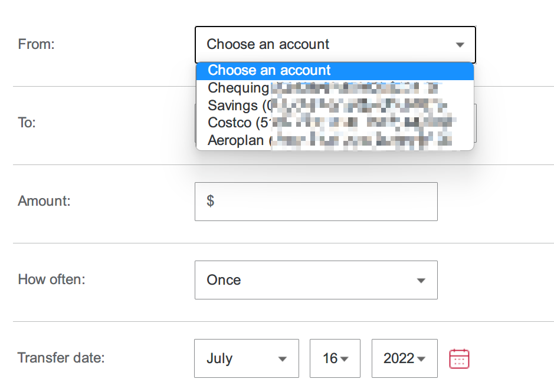Click the From field's dropdown arrow
This screenshot has width=554, height=392.
(460, 45)
